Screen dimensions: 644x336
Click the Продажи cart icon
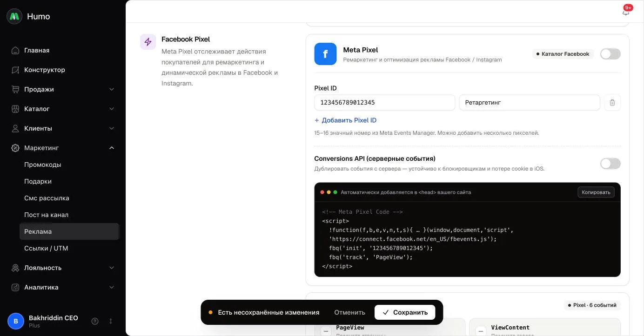(x=15, y=89)
